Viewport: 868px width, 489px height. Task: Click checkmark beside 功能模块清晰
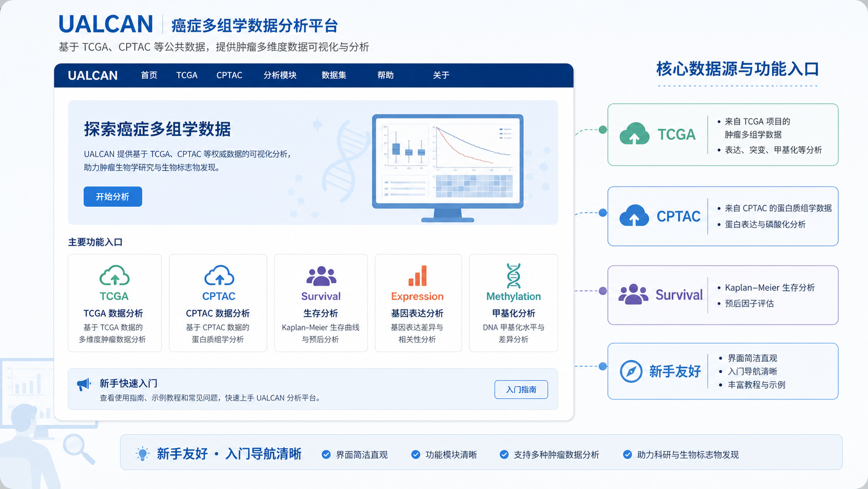[x=415, y=455]
